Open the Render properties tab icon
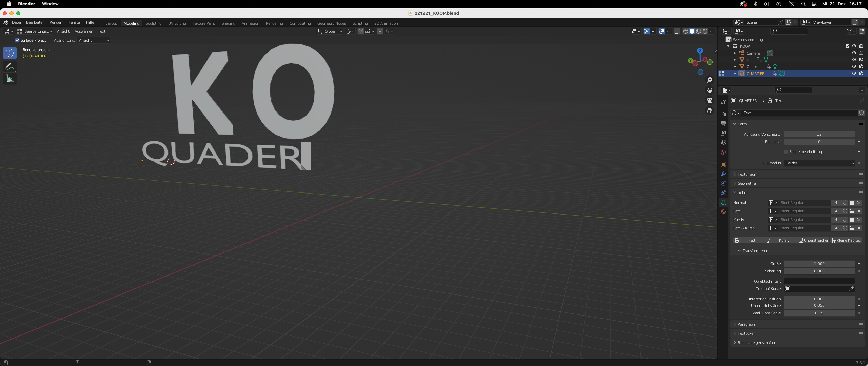This screenshot has width=868, height=366. pyautogui.click(x=723, y=114)
